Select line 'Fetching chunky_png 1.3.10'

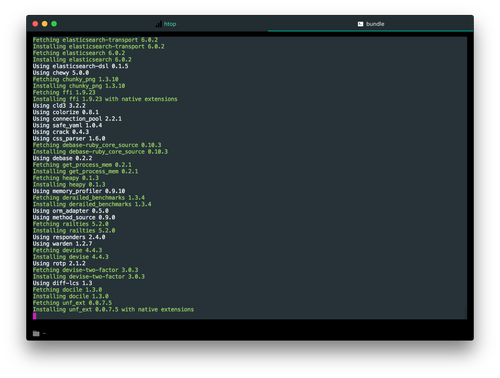coord(76,79)
